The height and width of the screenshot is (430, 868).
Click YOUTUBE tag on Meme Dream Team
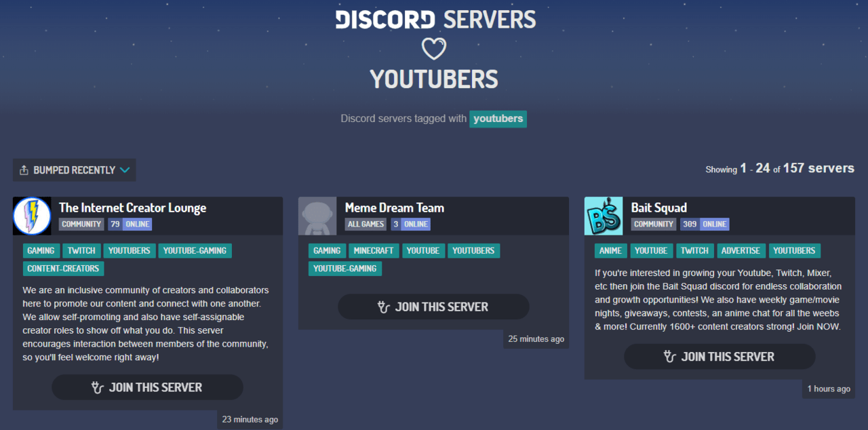coord(423,250)
